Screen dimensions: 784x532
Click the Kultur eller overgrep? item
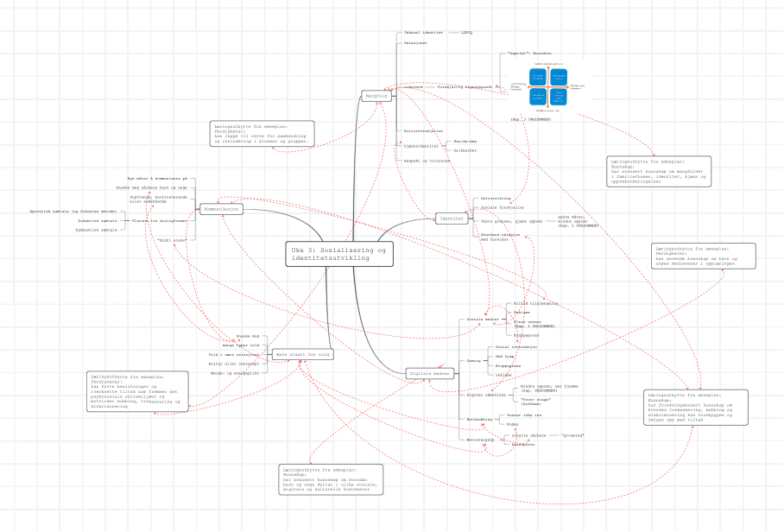click(x=234, y=364)
